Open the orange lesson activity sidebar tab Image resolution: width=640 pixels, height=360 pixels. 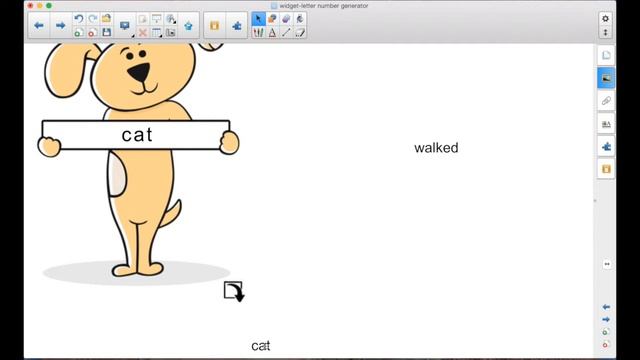606,169
